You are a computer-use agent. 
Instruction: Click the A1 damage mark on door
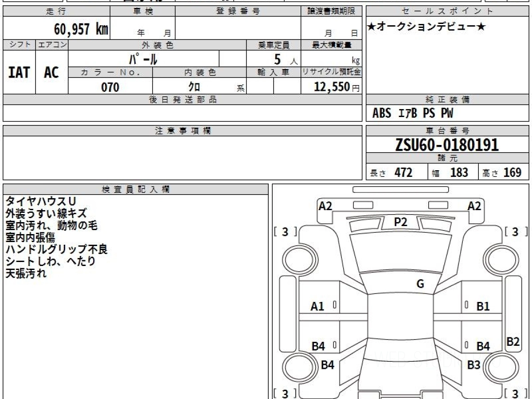(x=317, y=306)
